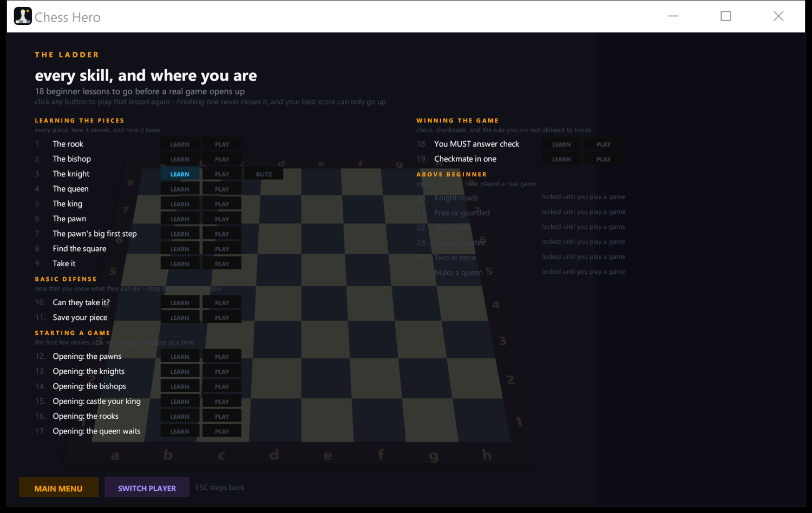Launch BLITZ mode for The knight
Viewport: 812px width, 513px height.
pos(264,174)
